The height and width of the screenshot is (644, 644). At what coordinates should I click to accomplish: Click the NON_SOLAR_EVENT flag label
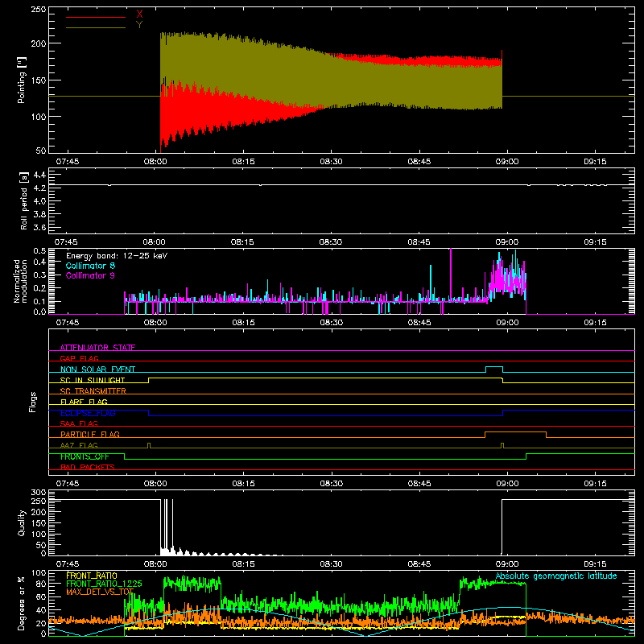97,369
